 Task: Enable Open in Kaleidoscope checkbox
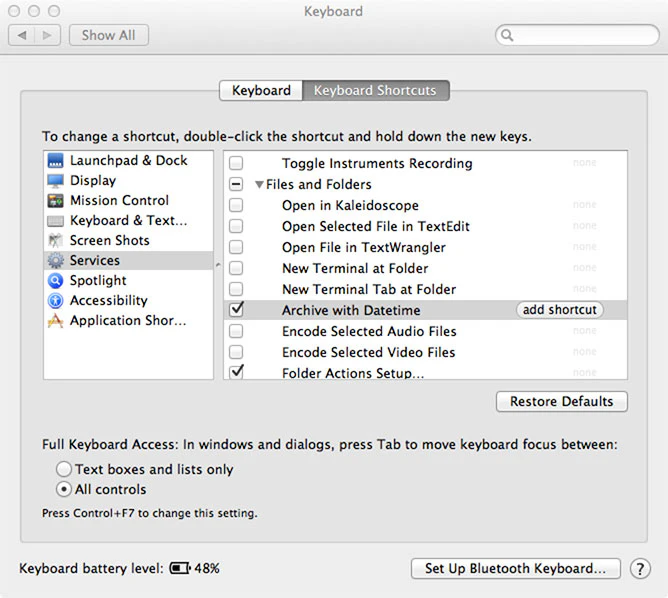(236, 205)
